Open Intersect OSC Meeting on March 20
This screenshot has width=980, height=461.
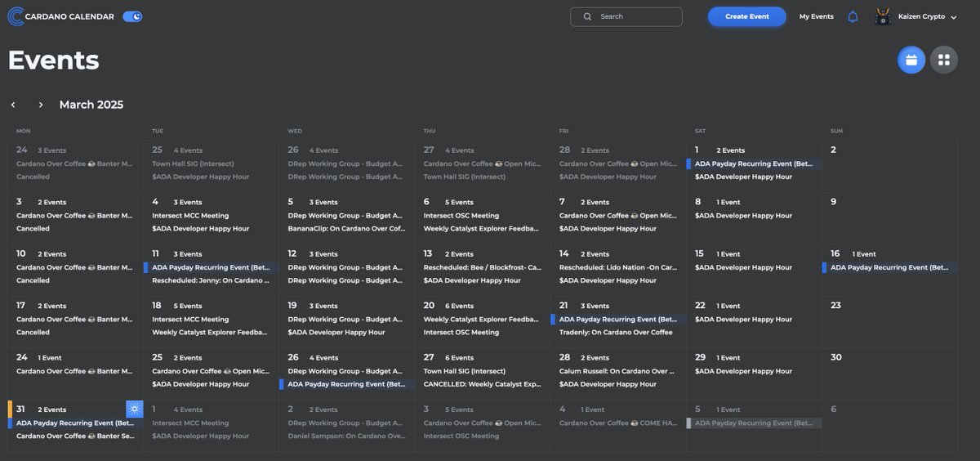[x=461, y=333]
